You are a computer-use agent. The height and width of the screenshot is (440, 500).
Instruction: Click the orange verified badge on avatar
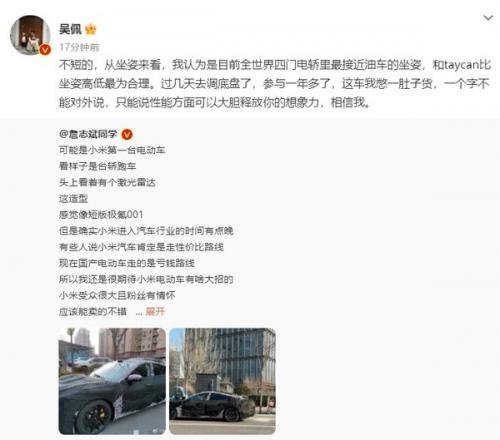45,50
